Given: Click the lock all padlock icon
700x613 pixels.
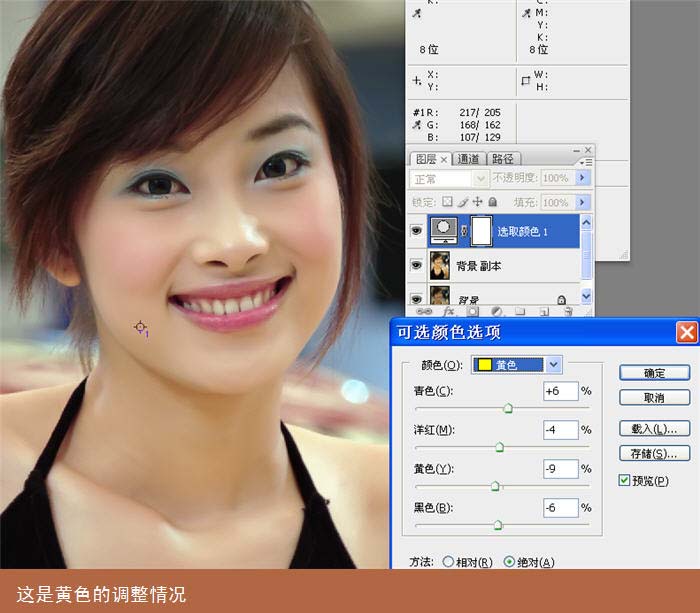Looking at the screenshot, I should (492, 202).
